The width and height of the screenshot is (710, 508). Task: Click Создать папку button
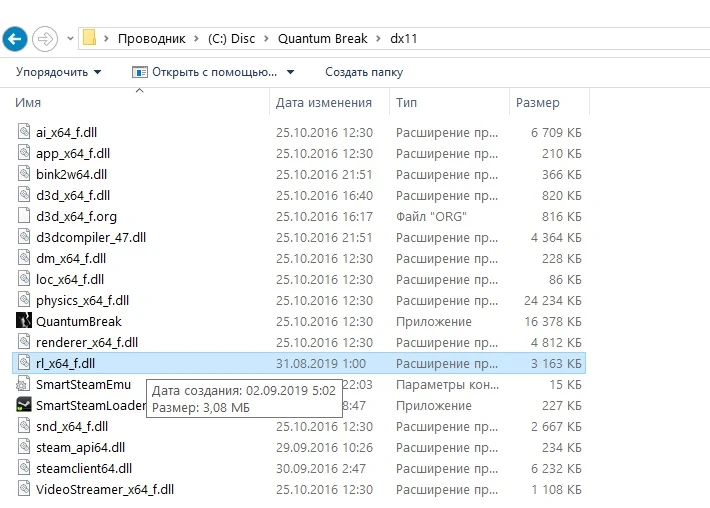click(x=364, y=72)
